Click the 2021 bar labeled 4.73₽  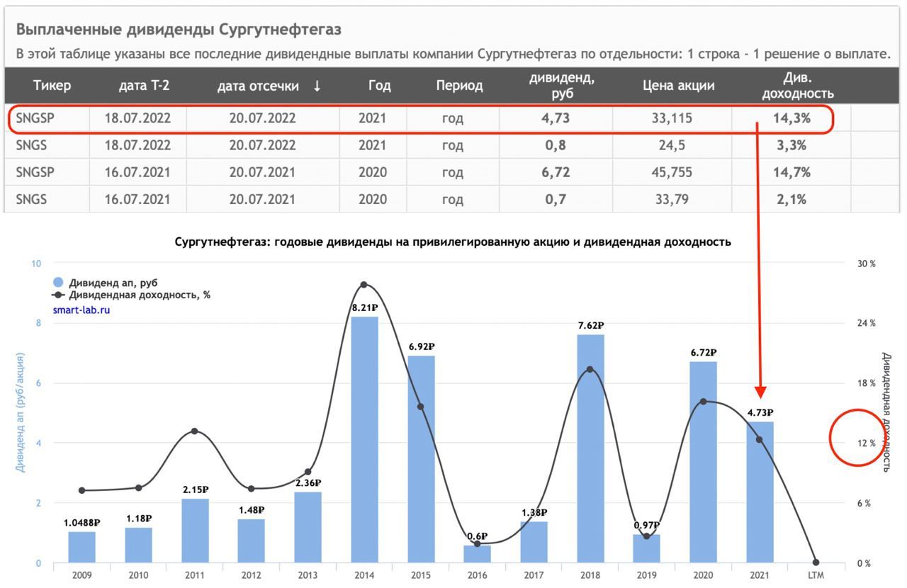tap(760, 492)
